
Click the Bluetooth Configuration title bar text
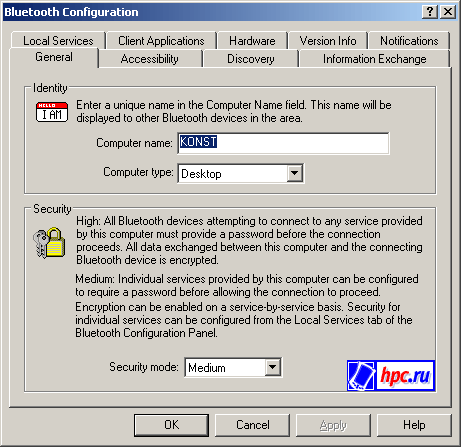(71, 12)
